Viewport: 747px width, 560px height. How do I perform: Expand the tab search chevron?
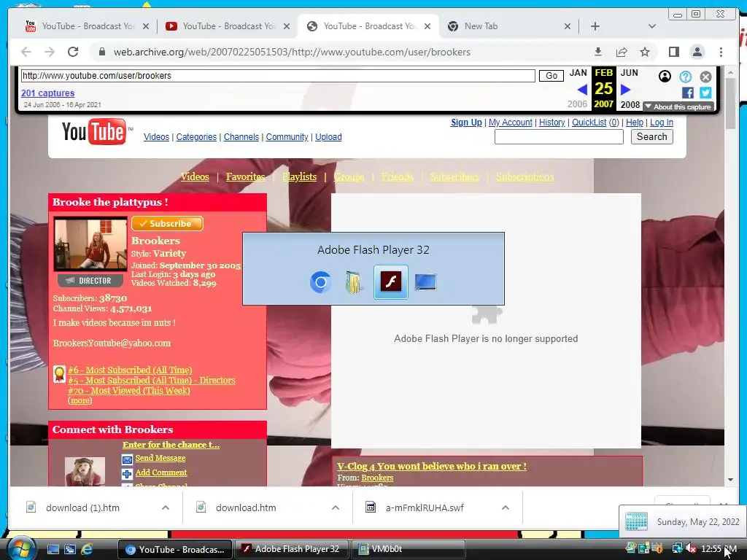pos(652,26)
